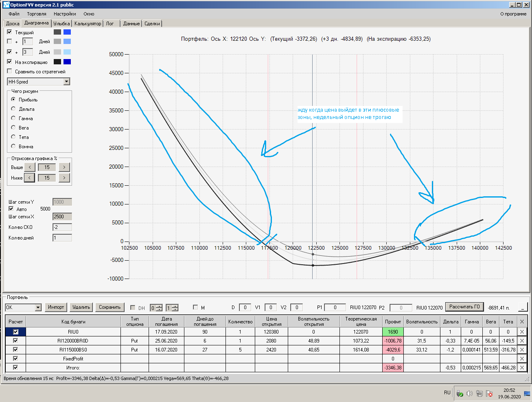
Task: Click the Шаг сетки X input field
Action: pos(62,217)
